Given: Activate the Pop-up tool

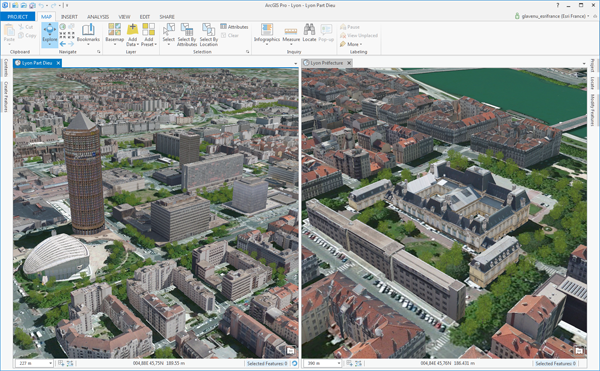Looking at the screenshot, I should point(326,33).
